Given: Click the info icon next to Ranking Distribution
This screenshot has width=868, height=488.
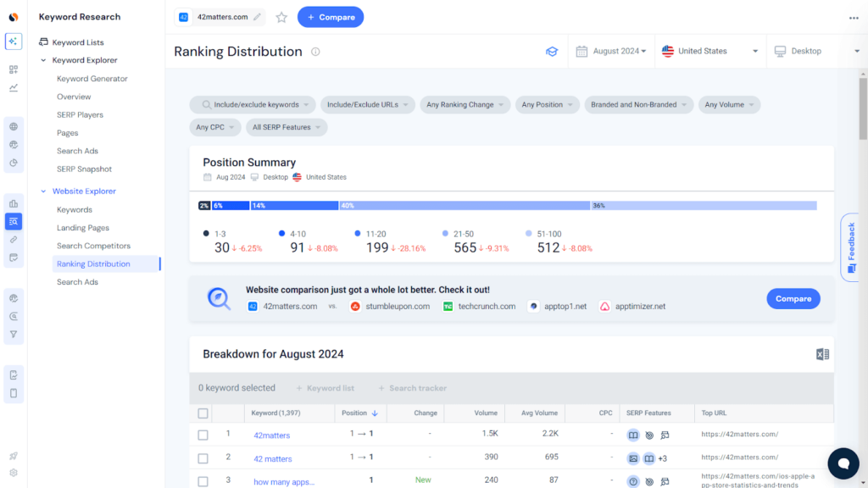Looking at the screenshot, I should click(x=315, y=52).
